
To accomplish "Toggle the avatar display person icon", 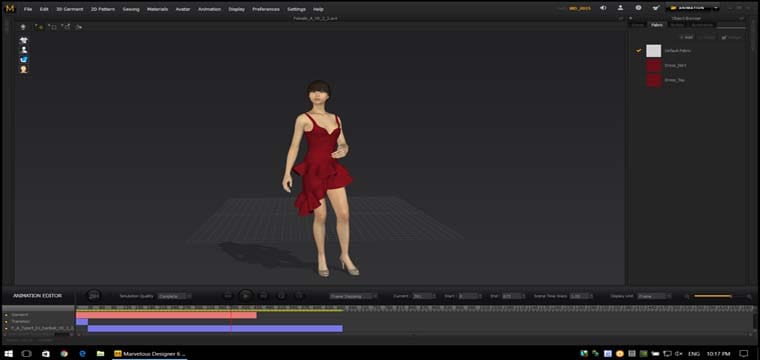I will [x=24, y=50].
